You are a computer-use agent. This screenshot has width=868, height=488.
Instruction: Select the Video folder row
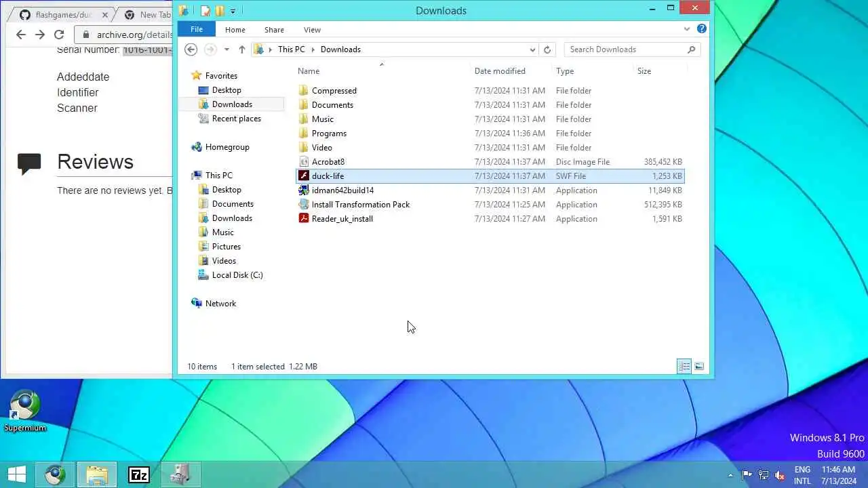490,147
